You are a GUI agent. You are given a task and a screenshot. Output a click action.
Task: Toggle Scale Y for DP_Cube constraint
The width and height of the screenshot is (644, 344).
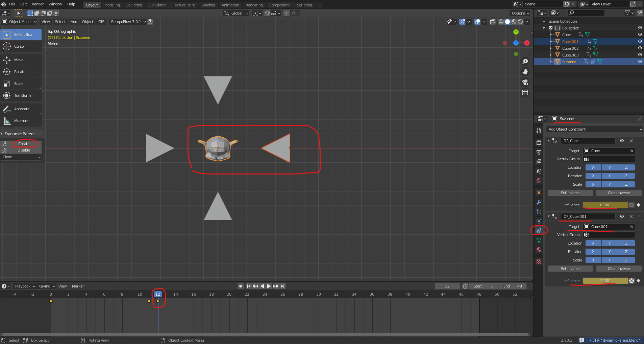610,184
